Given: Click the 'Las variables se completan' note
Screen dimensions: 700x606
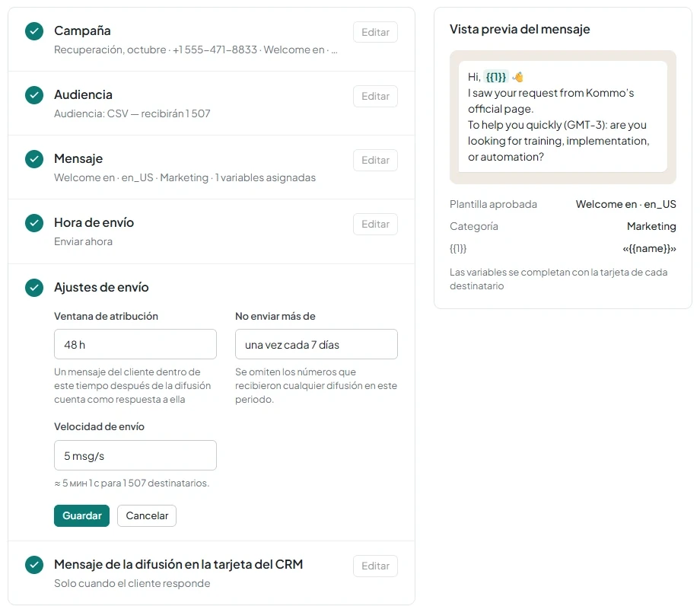Looking at the screenshot, I should [558, 279].
